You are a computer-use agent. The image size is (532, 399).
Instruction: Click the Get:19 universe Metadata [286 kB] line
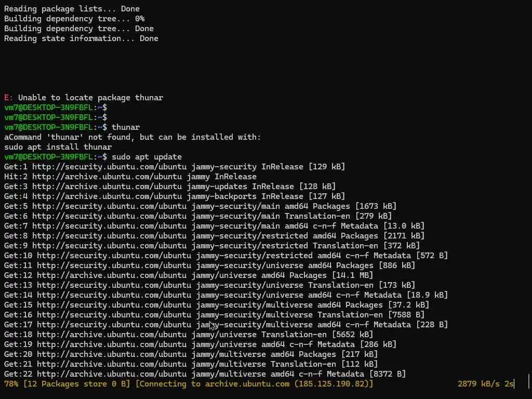[200, 344]
